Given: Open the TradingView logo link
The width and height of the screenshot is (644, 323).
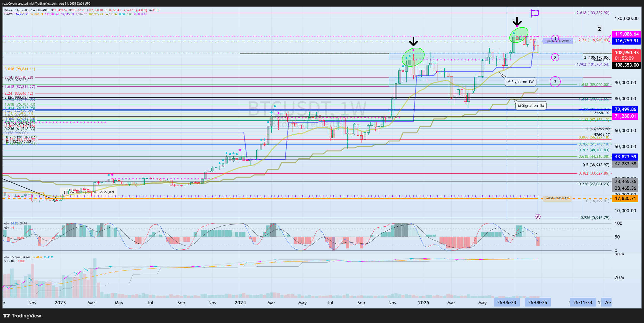Looking at the screenshot, I should coord(22,315).
